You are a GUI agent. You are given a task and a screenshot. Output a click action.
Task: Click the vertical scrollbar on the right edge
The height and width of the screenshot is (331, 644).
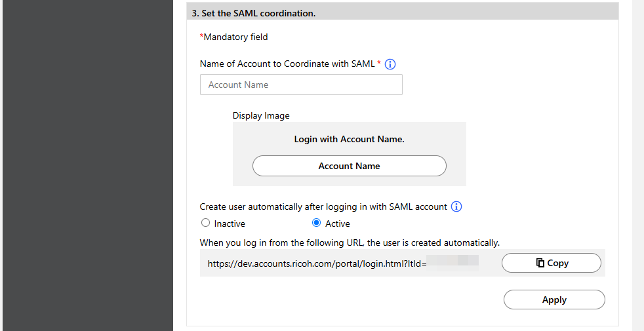click(x=637, y=164)
